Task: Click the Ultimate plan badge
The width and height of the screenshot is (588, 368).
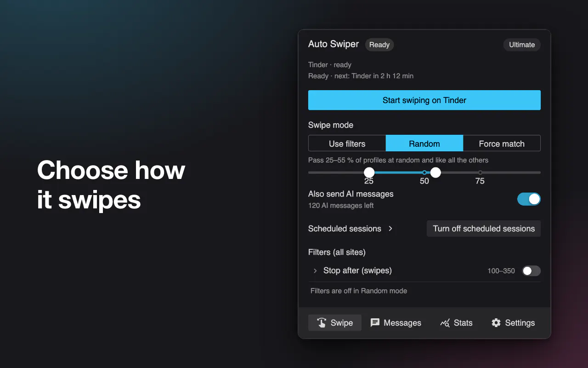Action: point(522,45)
